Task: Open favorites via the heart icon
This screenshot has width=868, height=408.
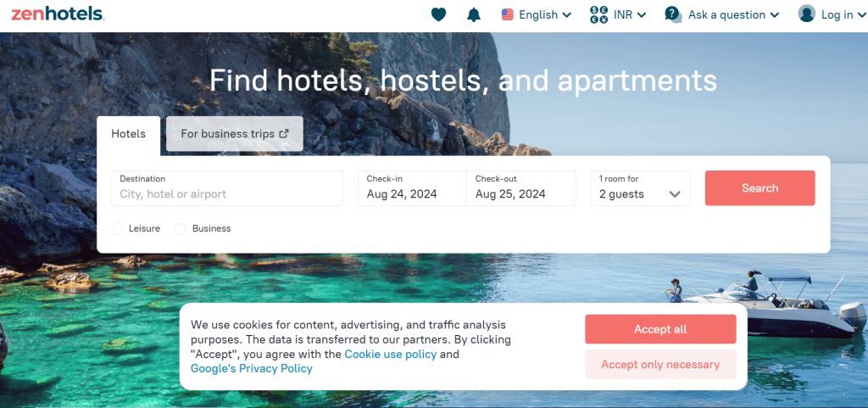Action: click(438, 14)
